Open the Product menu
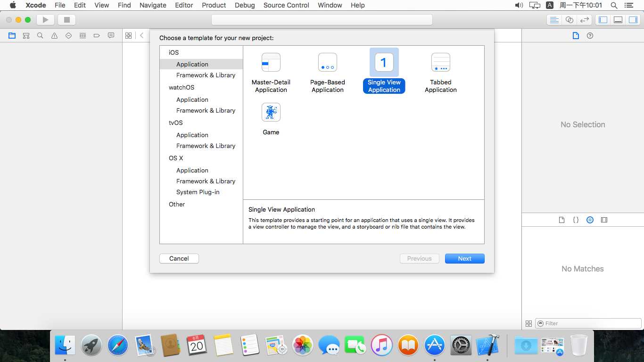This screenshot has width=644, height=362. pos(214,5)
